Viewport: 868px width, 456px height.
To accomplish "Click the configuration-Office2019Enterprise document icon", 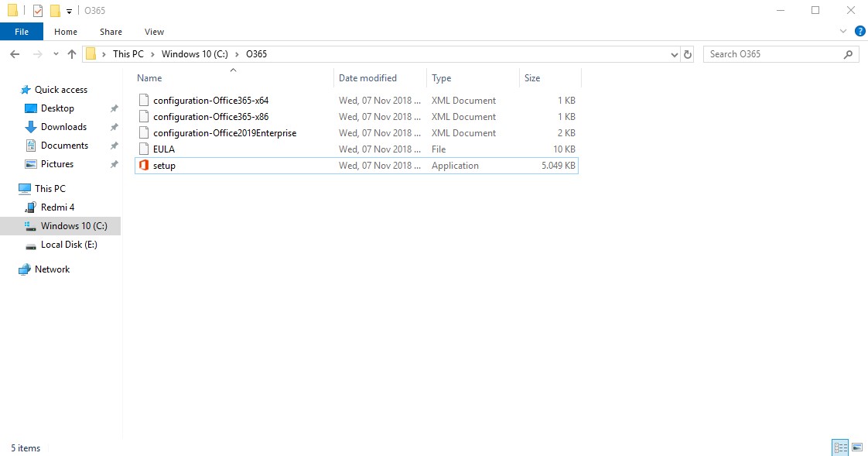I will [x=144, y=133].
